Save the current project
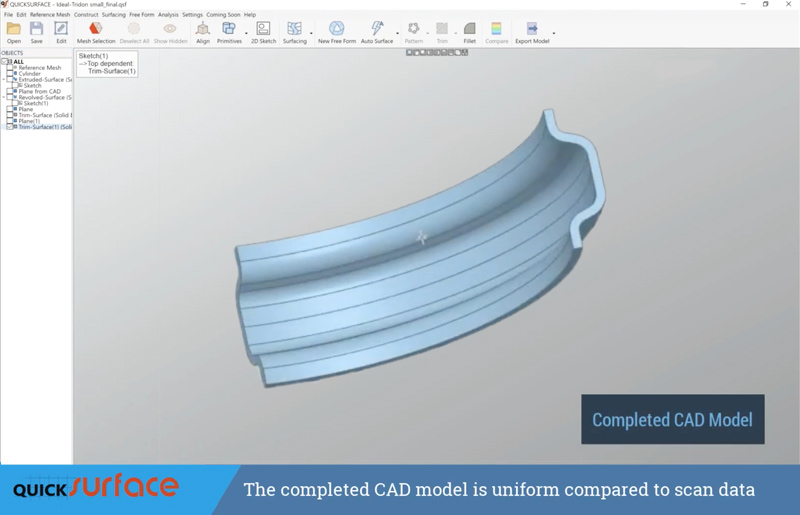 point(37,33)
